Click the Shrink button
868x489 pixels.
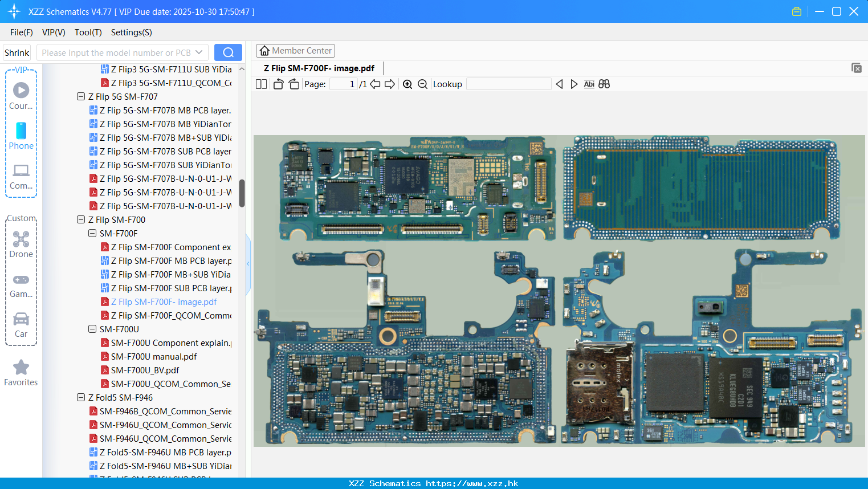coord(17,52)
